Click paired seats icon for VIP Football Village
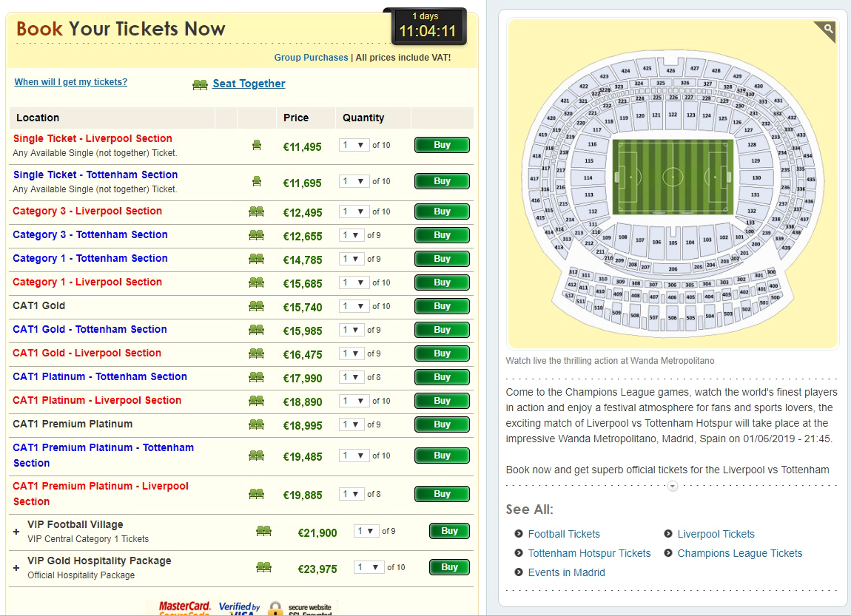Screen dimensions: 851x616 [x=263, y=531]
